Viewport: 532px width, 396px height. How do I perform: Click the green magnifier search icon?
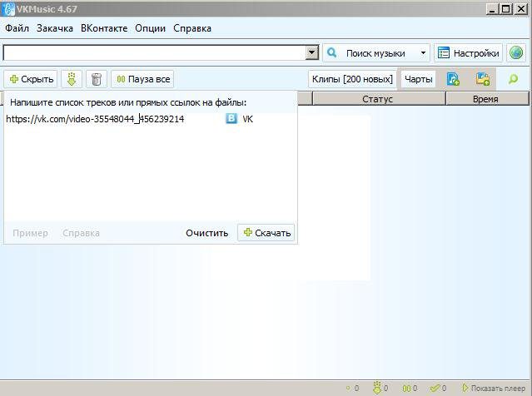pyautogui.click(x=514, y=79)
